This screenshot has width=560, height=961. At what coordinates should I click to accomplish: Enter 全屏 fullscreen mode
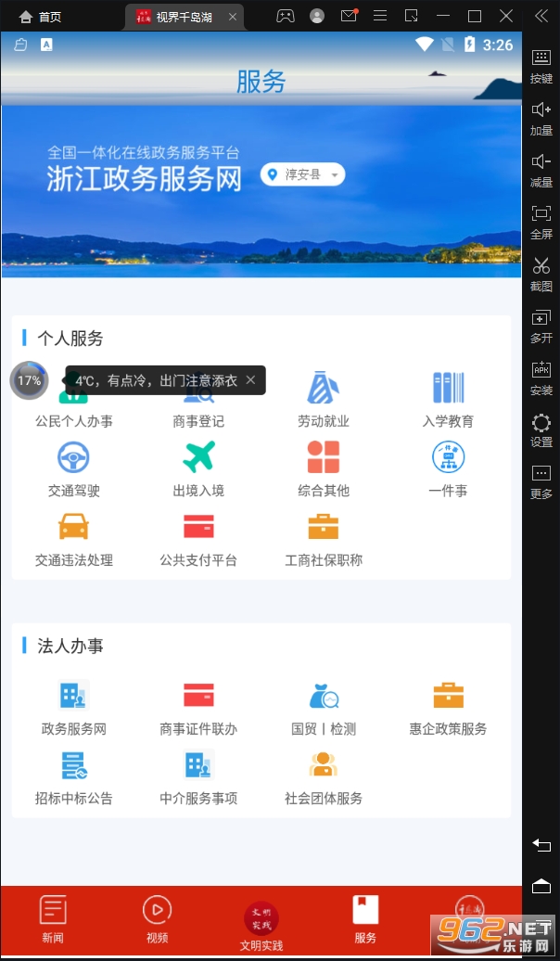click(541, 213)
